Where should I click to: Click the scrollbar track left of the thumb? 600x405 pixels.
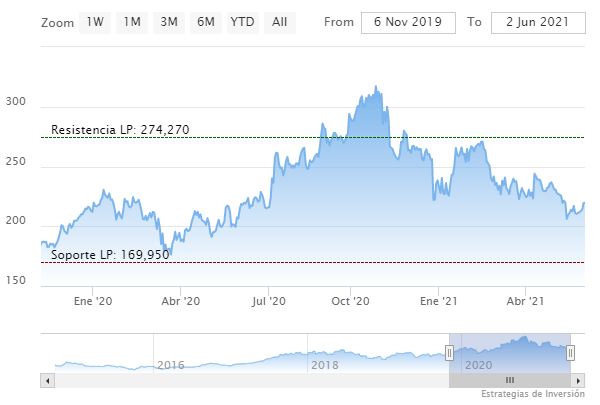click(x=250, y=381)
